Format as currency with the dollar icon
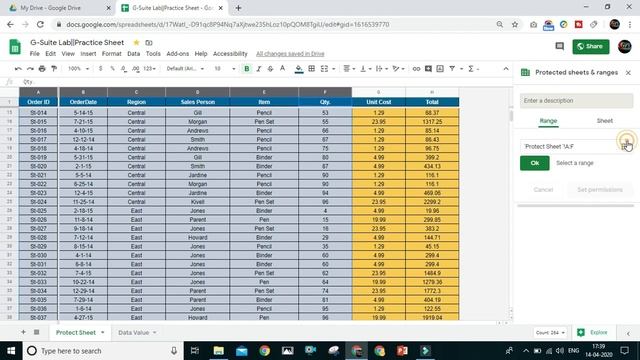The width and height of the screenshot is (640, 360). [x=100, y=69]
